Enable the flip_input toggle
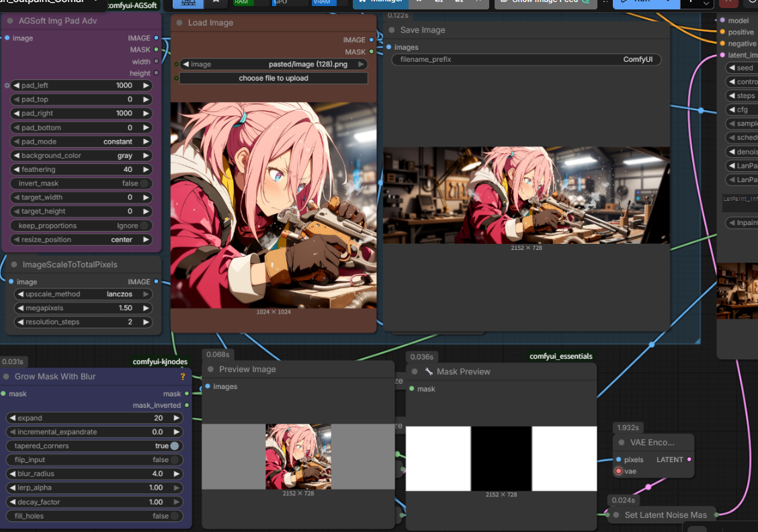Image resolution: width=758 pixels, height=532 pixels. tap(175, 460)
